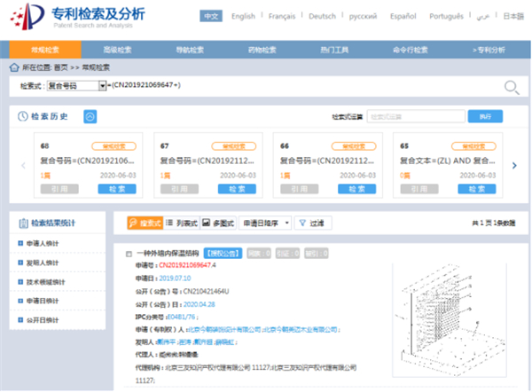Switch language to Deutsch
This screenshot has height=392, width=532.
(323, 16)
